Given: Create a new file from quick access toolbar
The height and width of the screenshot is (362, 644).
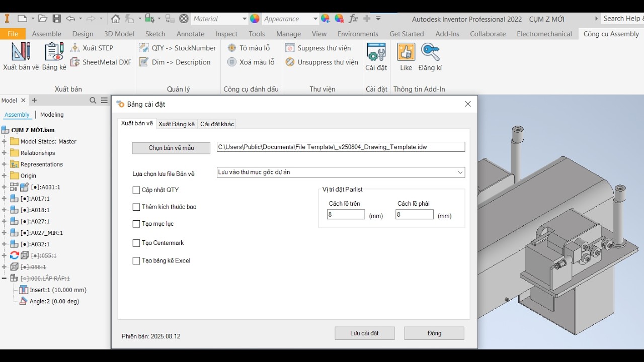Looking at the screenshot, I should (22, 19).
